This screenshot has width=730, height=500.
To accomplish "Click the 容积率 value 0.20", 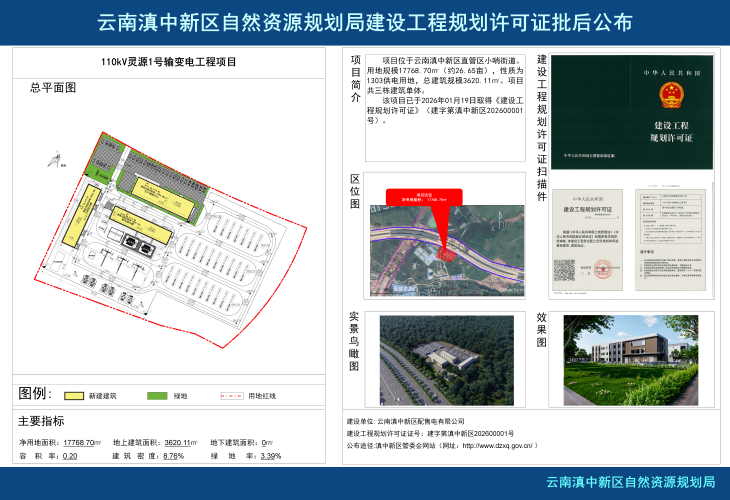I will pos(70,456).
